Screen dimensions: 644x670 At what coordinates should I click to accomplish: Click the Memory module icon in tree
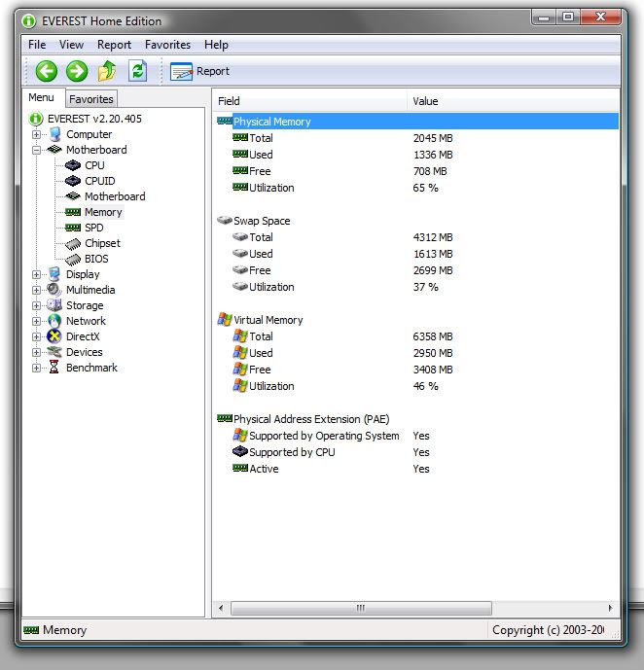coord(73,212)
